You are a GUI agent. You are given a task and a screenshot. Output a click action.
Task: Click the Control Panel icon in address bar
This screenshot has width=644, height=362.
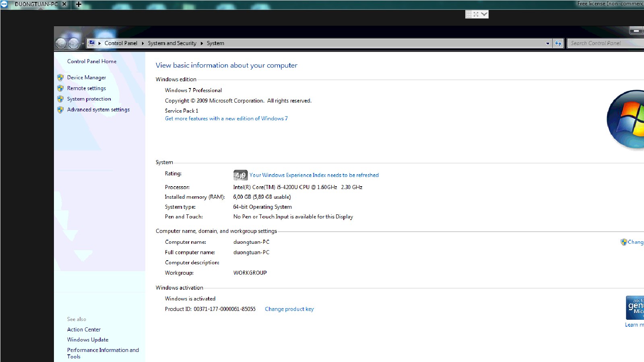point(92,43)
